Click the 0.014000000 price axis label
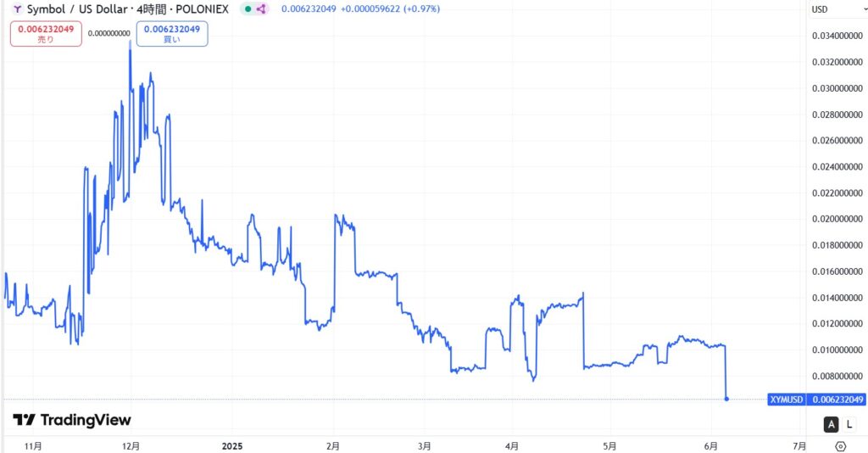Screen dimensions: 868x453 click(837, 298)
